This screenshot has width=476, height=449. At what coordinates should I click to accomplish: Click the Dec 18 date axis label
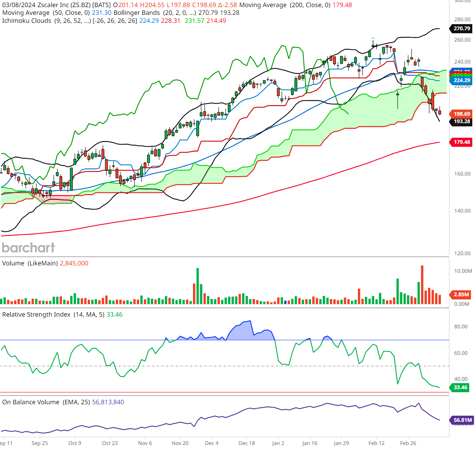pyautogui.click(x=247, y=443)
